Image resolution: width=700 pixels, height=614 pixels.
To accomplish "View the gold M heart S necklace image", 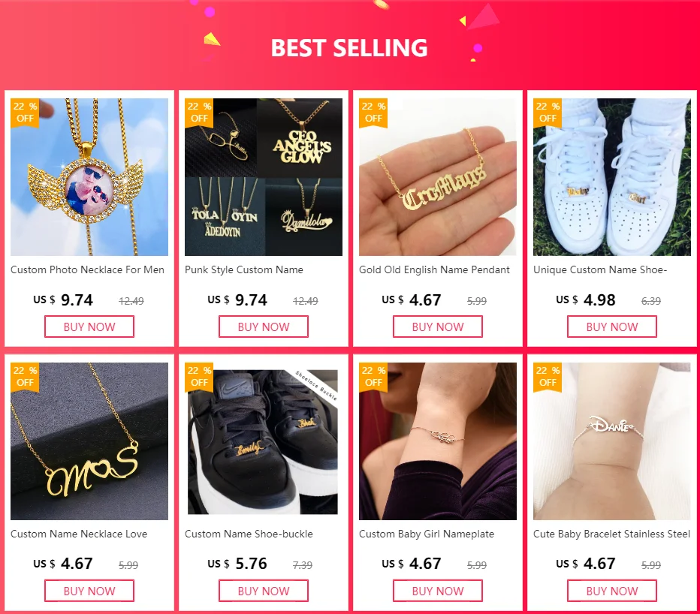I will pos(89,441).
